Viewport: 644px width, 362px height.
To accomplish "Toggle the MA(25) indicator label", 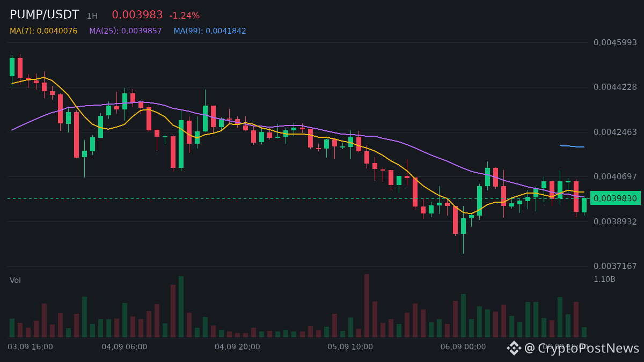I will click(x=126, y=31).
